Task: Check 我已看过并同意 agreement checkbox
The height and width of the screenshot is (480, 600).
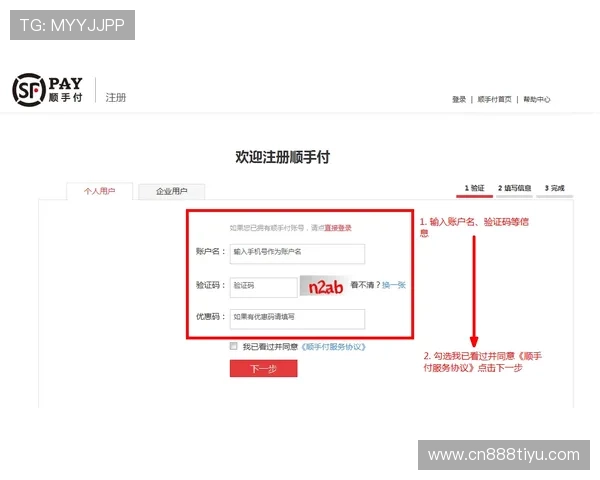Action: point(233,346)
